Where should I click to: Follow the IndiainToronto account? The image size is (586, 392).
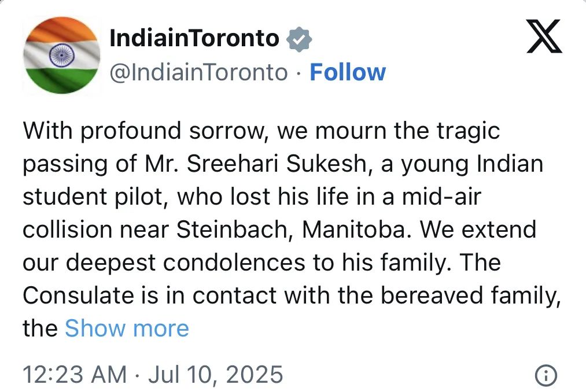tap(348, 72)
